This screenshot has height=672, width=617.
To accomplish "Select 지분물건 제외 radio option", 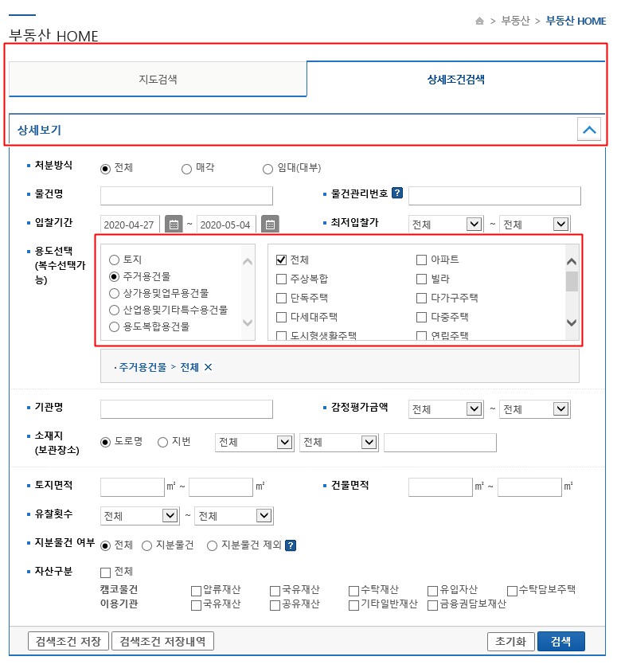I will pyautogui.click(x=212, y=545).
